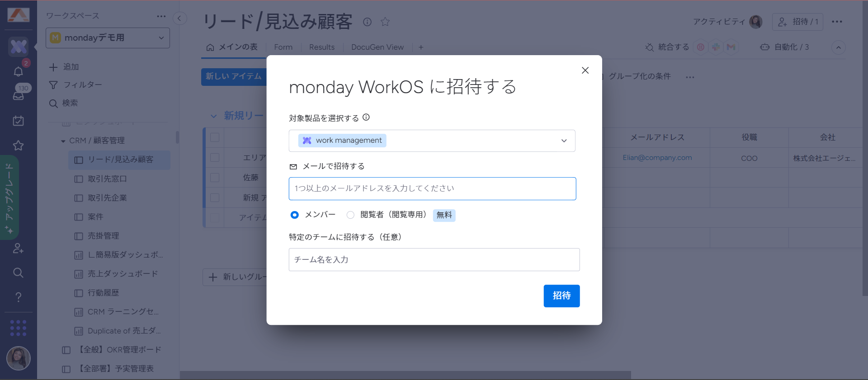Click 招待 / 1 button in header
The height and width of the screenshot is (380, 868).
pyautogui.click(x=797, y=22)
